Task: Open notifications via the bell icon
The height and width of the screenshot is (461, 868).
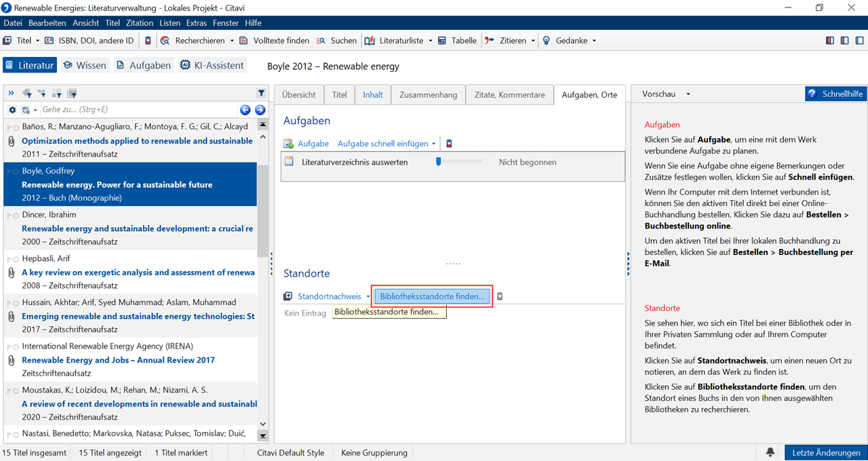Action: tap(770, 452)
